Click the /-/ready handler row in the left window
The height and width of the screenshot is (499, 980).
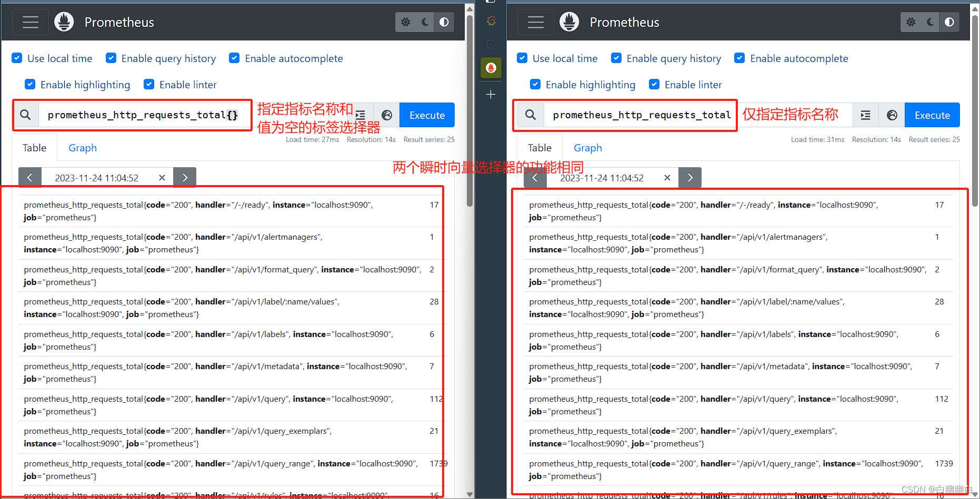point(233,211)
